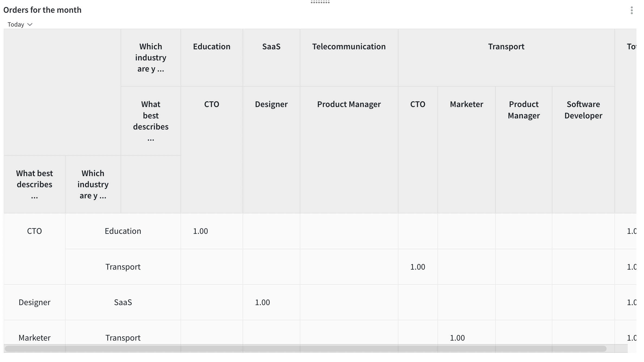The height and width of the screenshot is (362, 644).
Task: Select the Designer column sub-header
Action: [x=271, y=104]
